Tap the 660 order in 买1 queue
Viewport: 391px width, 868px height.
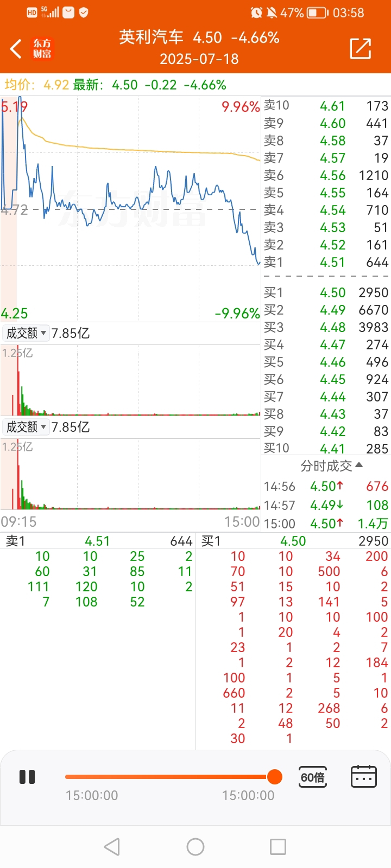(x=234, y=693)
